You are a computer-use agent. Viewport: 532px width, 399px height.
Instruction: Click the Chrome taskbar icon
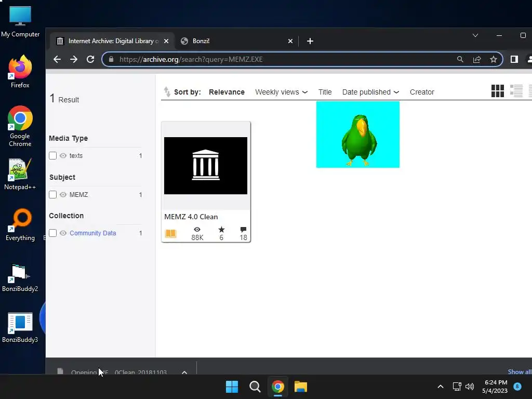pos(277,387)
